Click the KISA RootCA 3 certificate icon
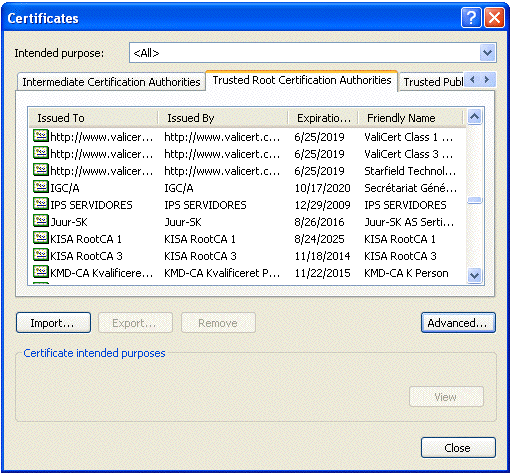 click(41, 255)
